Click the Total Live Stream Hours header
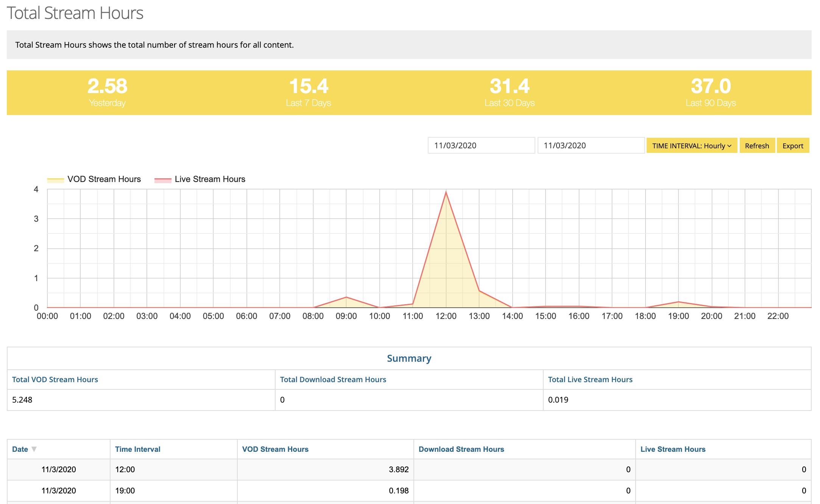The height and width of the screenshot is (504, 820). tap(590, 380)
